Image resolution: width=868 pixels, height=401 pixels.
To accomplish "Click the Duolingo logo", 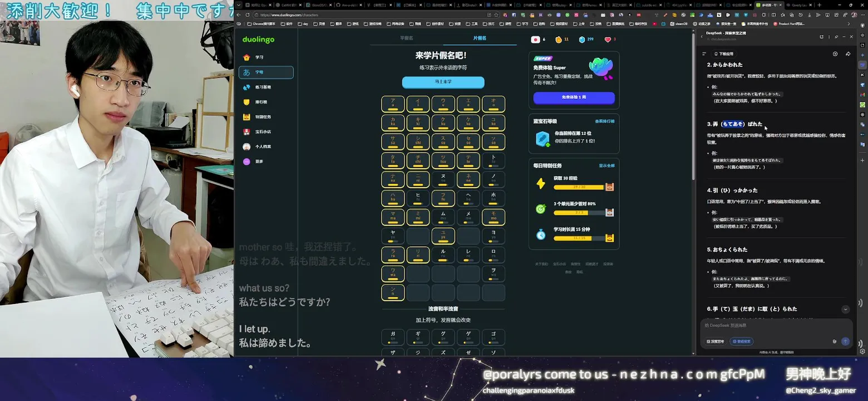I will [258, 40].
